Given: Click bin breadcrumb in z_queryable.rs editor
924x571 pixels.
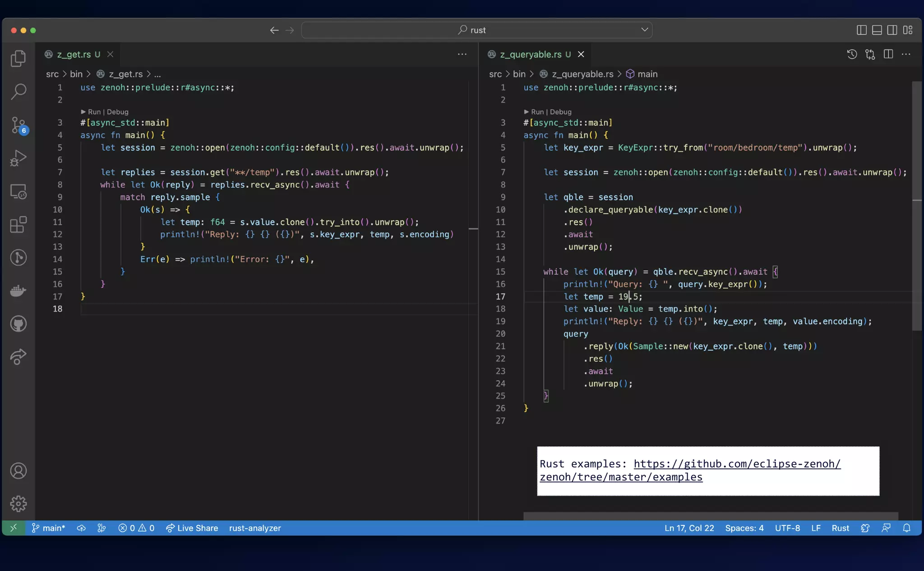Looking at the screenshot, I should [519, 74].
